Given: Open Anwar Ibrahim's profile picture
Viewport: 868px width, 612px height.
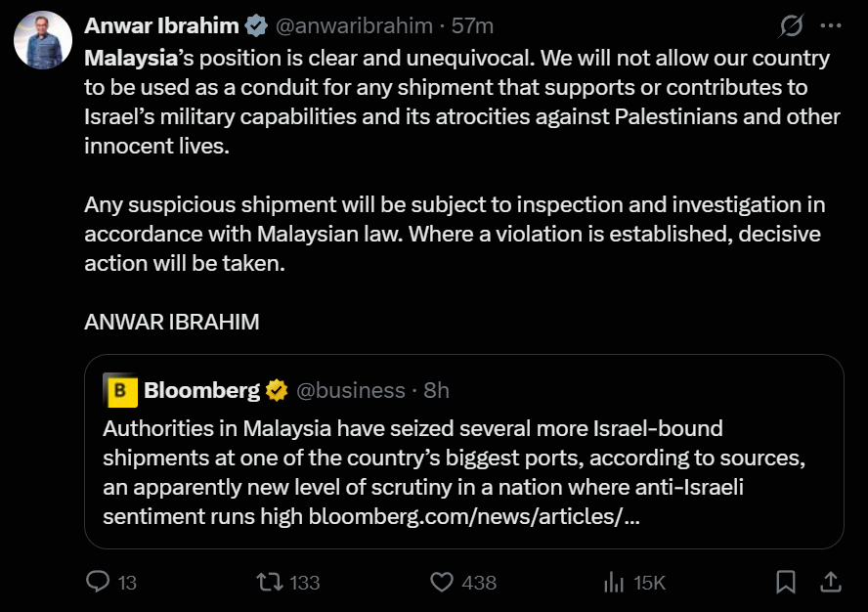Looking at the screenshot, I should [43, 40].
